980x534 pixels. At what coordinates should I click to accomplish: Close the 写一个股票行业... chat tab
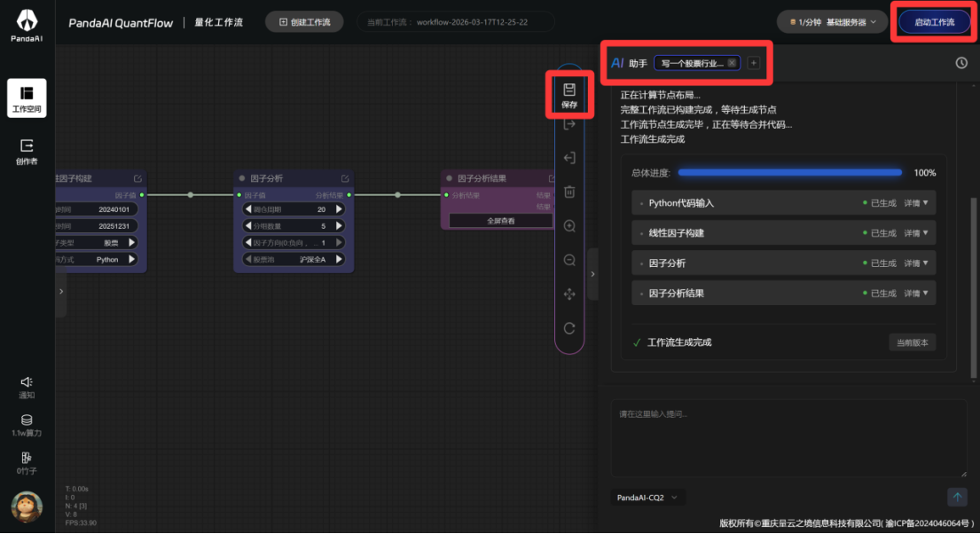click(732, 63)
